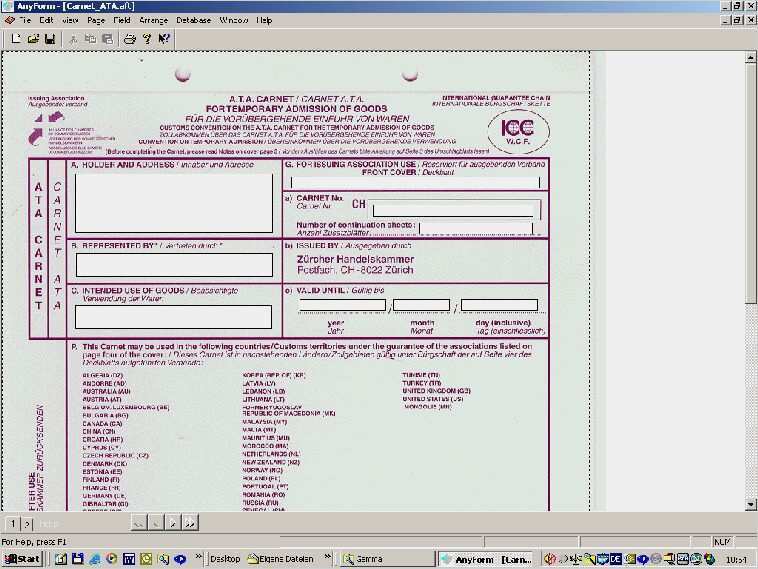Click the context help pointer icon

[164, 39]
